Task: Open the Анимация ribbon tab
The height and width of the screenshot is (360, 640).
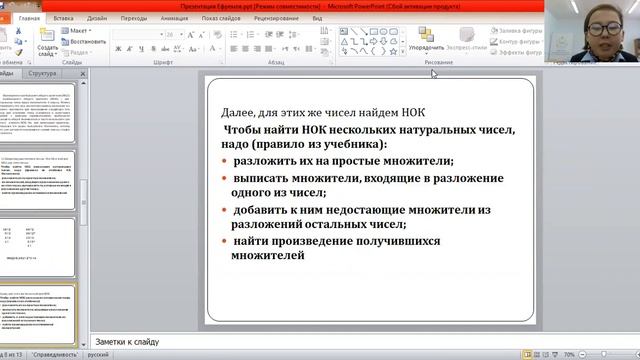Action: tap(174, 18)
